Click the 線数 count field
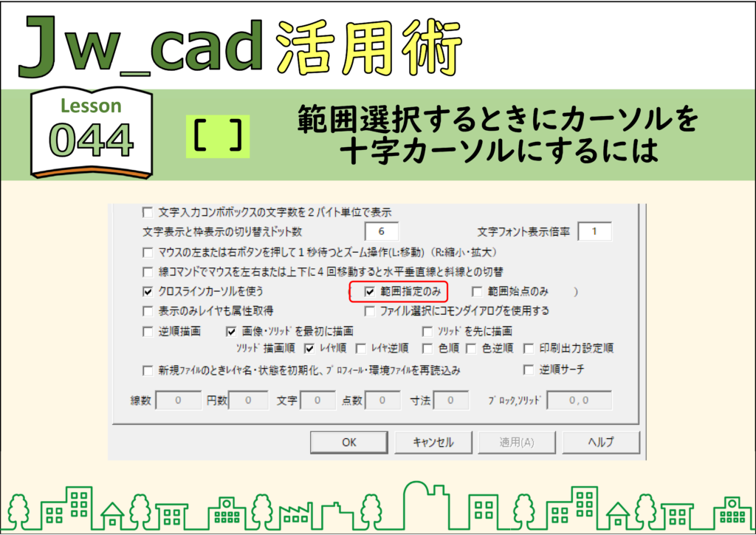The image size is (756, 535). pyautogui.click(x=179, y=401)
